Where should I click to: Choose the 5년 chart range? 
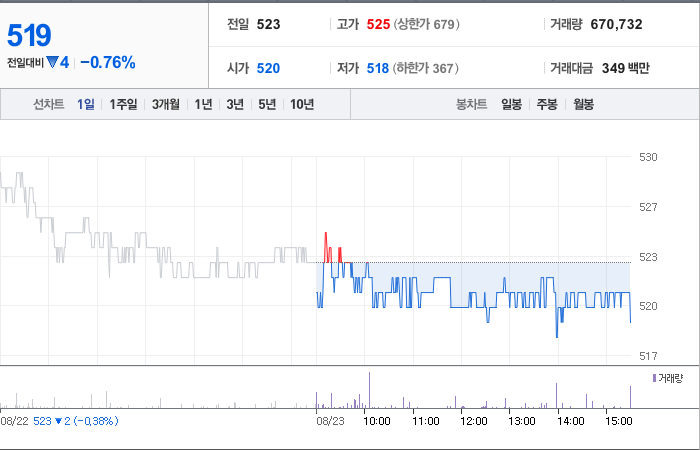(267, 104)
